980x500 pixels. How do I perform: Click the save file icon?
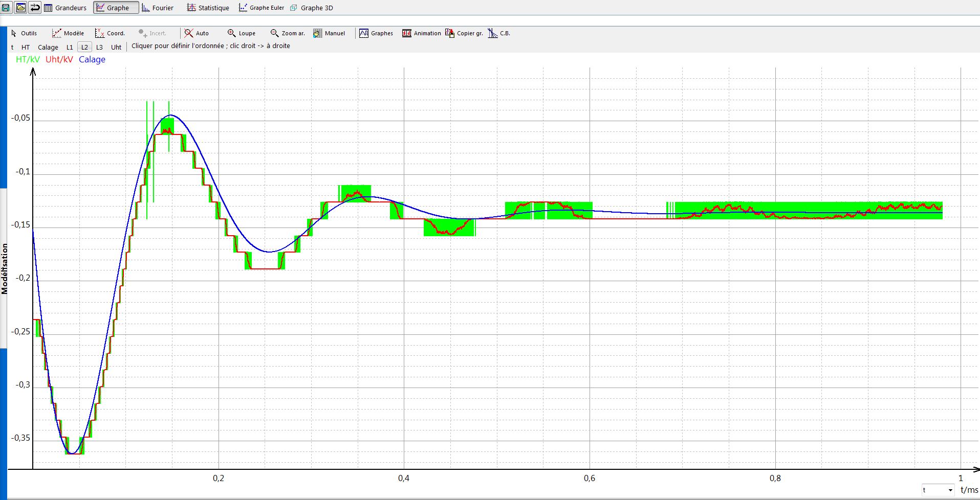pos(7,8)
